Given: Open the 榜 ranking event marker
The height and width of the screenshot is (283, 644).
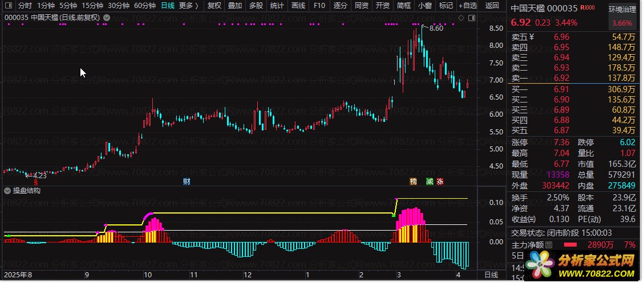Looking at the screenshot, I should [413, 181].
